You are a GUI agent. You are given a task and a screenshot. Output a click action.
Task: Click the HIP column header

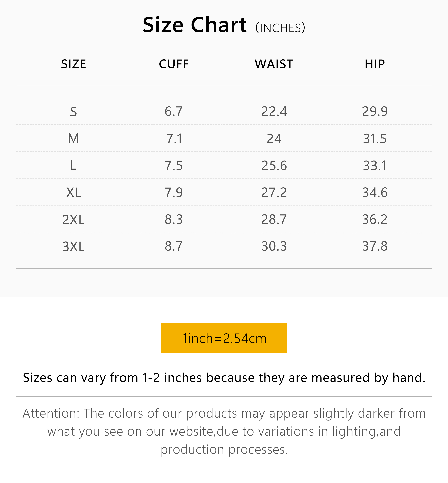pyautogui.click(x=375, y=64)
